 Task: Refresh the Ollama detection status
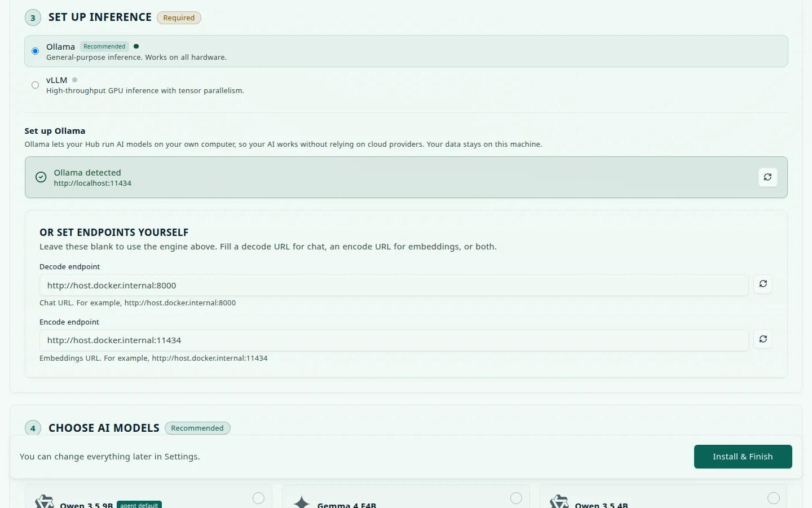[767, 177]
